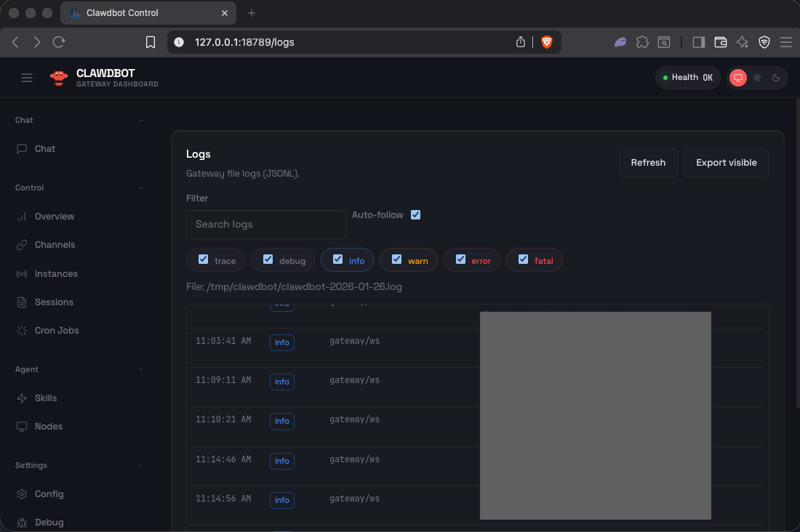Click info badge on 11:09:11 AM row
This screenshot has height=532, width=800.
[x=282, y=382]
